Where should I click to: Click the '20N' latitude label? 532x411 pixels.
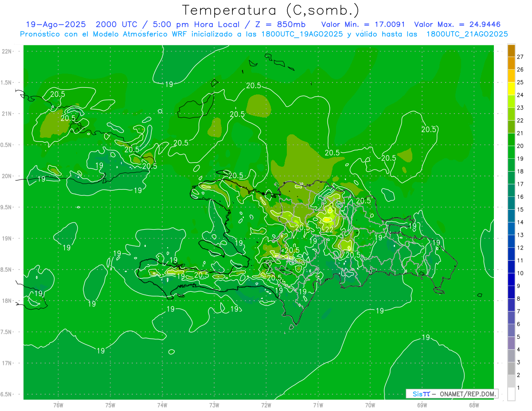[7, 176]
